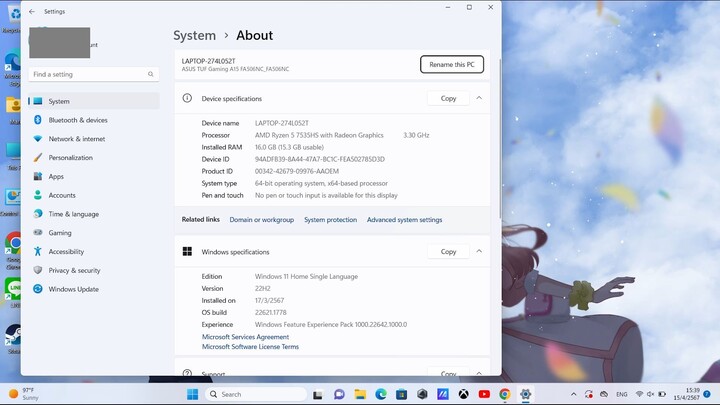This screenshot has width=720, height=405.
Task: Open Task View from the taskbar
Action: click(318, 394)
